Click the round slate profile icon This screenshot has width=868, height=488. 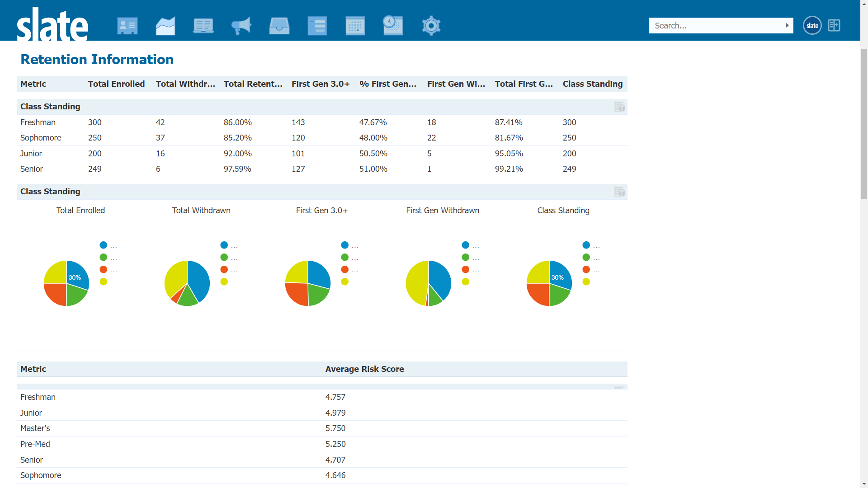pyautogui.click(x=812, y=25)
